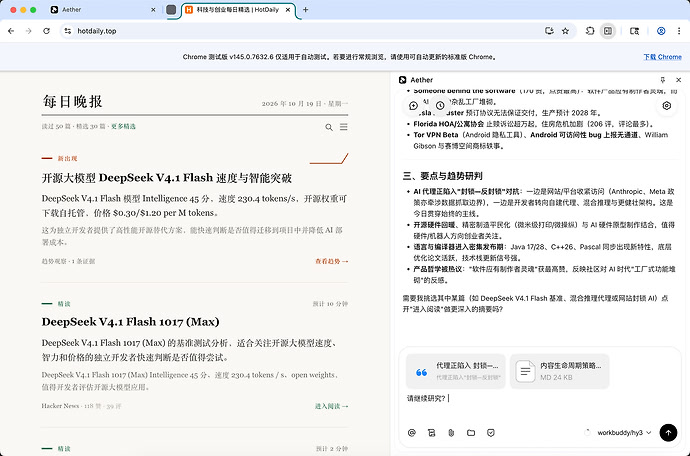Click the MD 24 KB file attachment
This screenshot has width=690, height=456.
click(559, 371)
